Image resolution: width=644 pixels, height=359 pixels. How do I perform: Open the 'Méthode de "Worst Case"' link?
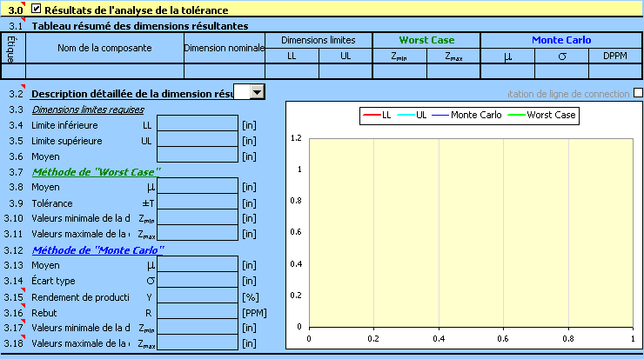(96, 172)
